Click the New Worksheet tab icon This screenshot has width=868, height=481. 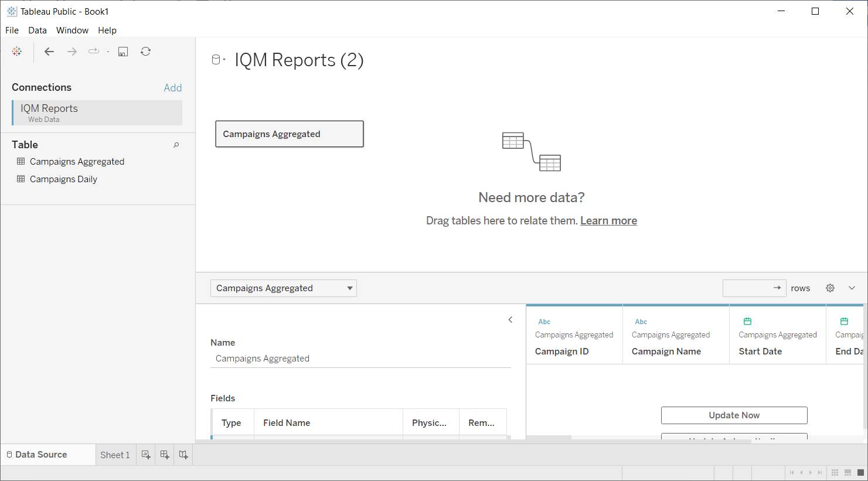[146, 455]
